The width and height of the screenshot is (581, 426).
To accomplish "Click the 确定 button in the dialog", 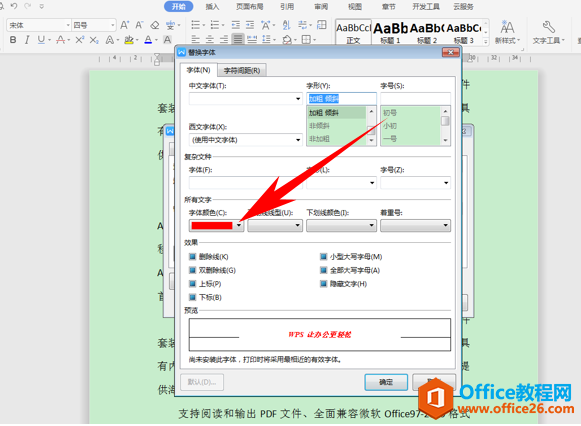I will (386, 382).
